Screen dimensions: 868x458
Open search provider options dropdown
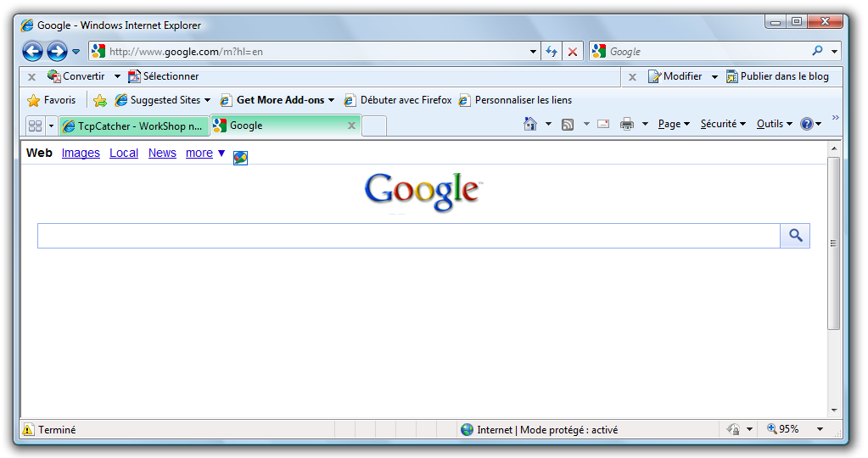click(834, 52)
